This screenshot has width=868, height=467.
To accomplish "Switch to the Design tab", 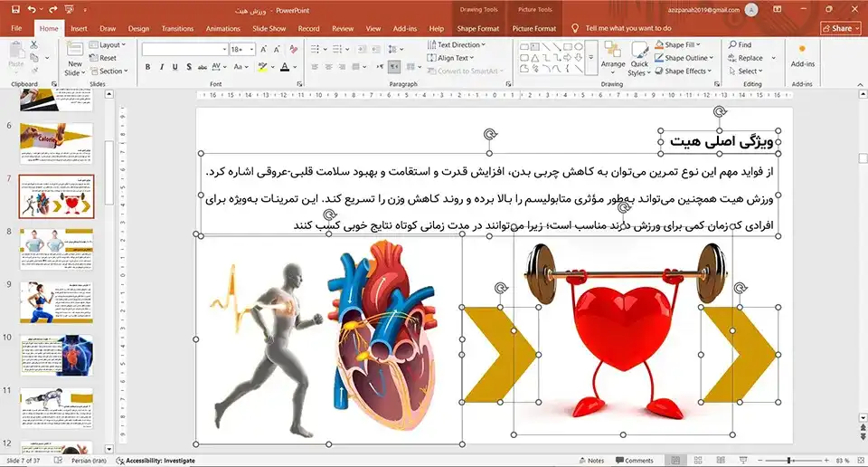I will tap(138, 28).
